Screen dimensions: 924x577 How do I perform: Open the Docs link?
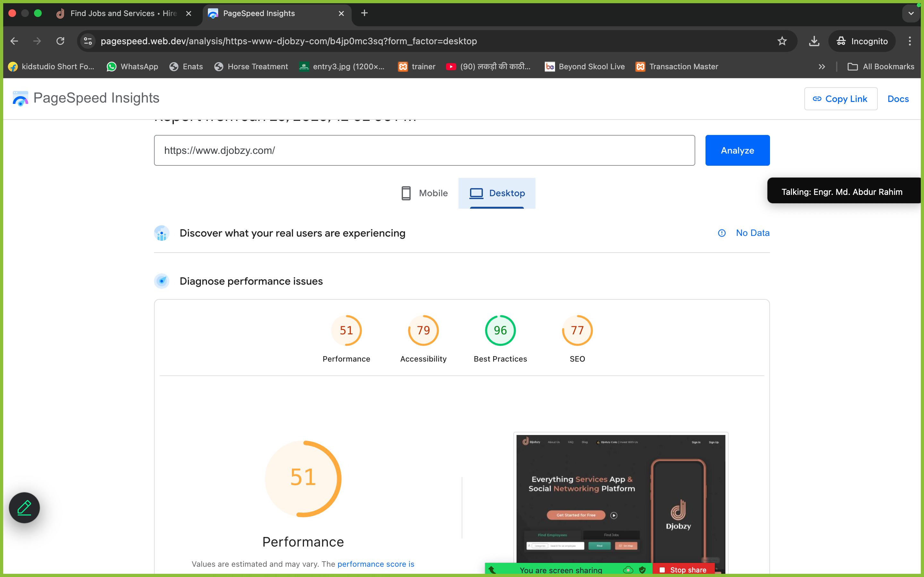pos(898,99)
